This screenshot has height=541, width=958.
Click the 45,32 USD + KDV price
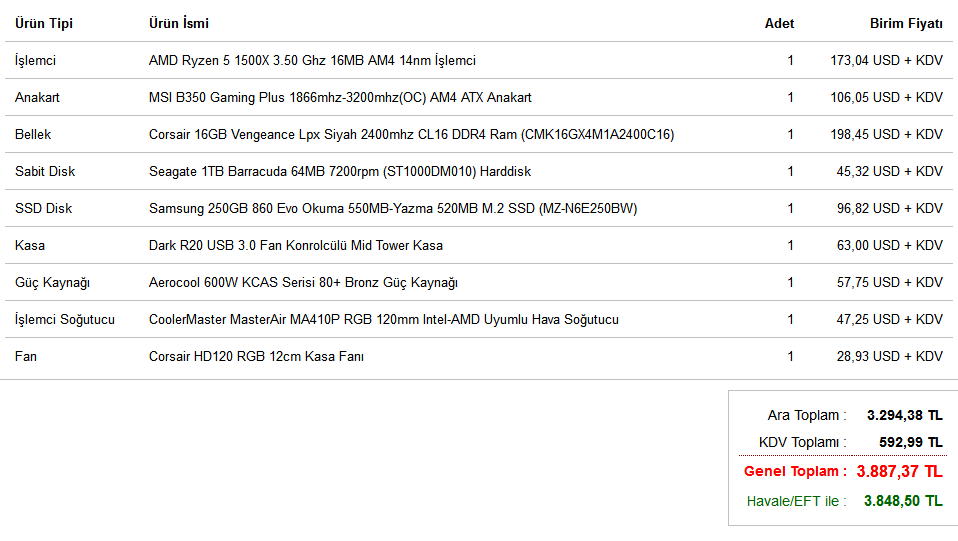pos(890,171)
